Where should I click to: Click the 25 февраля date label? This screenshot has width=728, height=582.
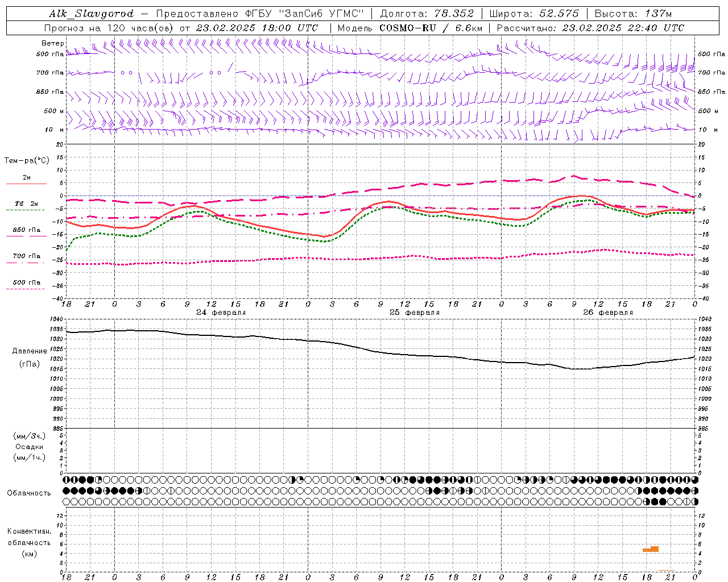tap(415, 313)
